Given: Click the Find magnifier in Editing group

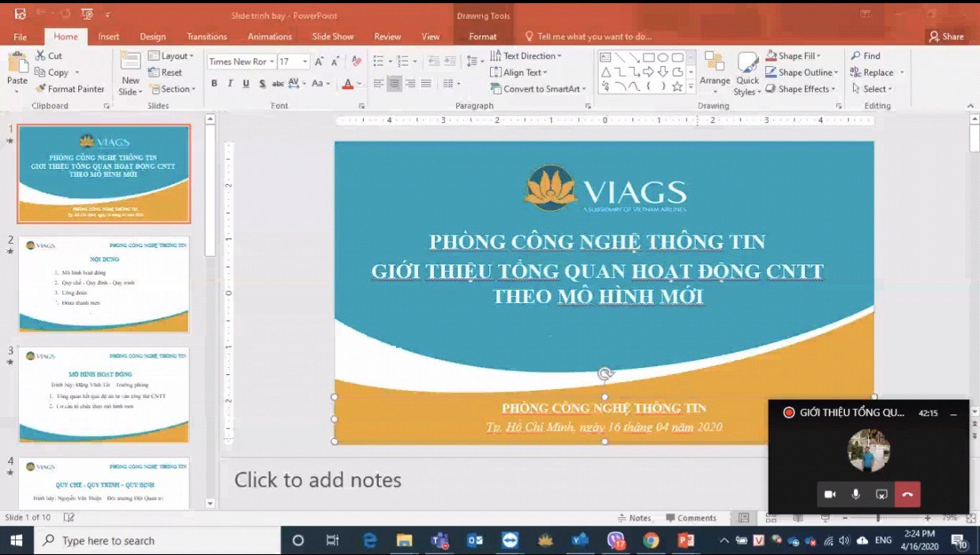Looking at the screenshot, I should point(856,56).
